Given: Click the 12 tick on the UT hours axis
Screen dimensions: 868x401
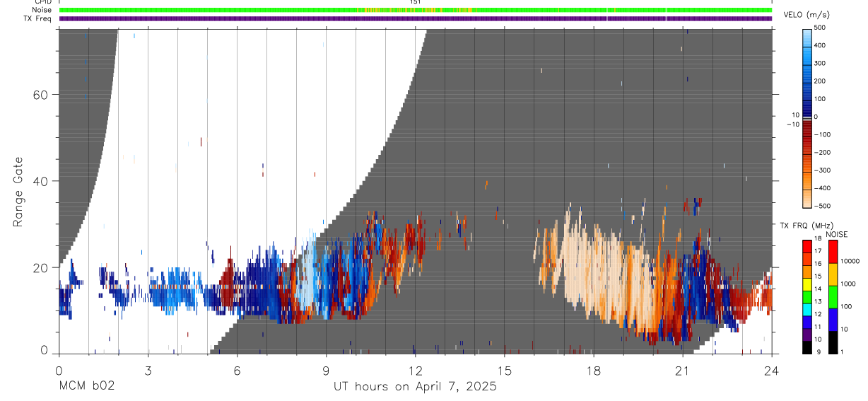Looking at the screenshot, I should click(x=416, y=370).
